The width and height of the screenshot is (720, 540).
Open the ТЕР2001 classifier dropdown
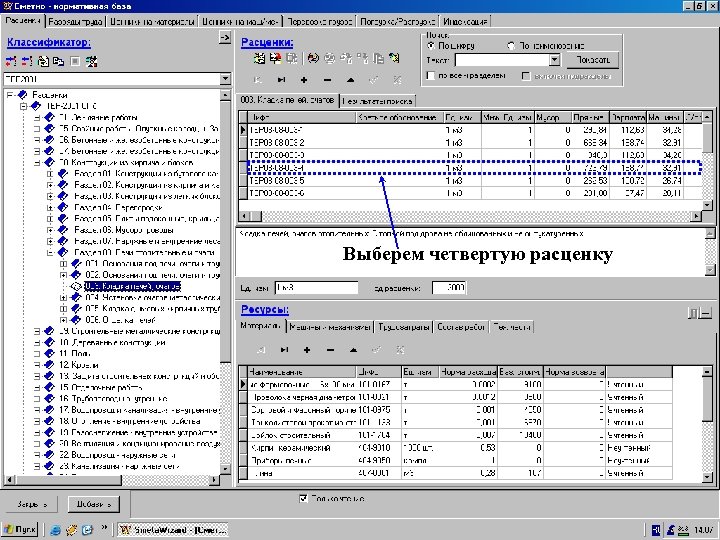tap(225, 78)
